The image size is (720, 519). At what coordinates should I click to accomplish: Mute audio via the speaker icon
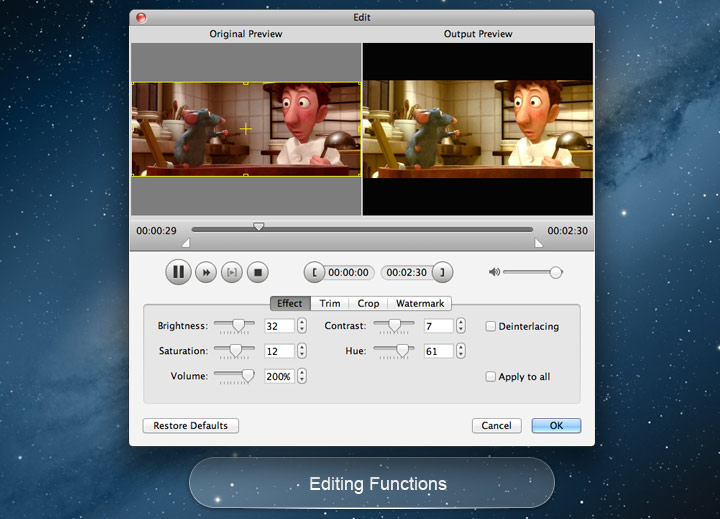(494, 272)
